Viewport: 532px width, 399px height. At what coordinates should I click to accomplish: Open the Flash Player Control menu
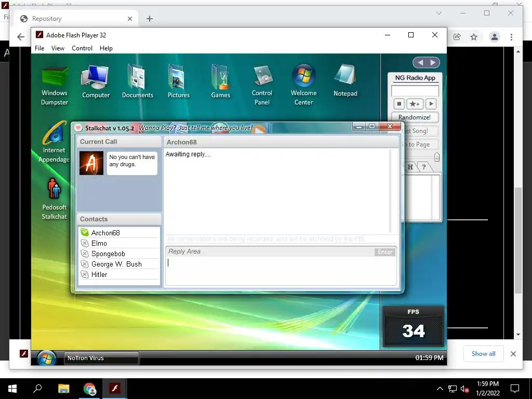pyautogui.click(x=82, y=48)
